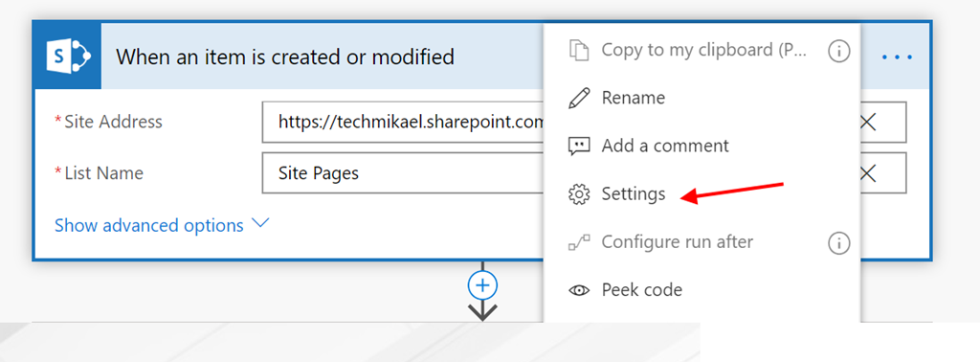
Task: Clear the Site Address field with X
Action: [867, 122]
